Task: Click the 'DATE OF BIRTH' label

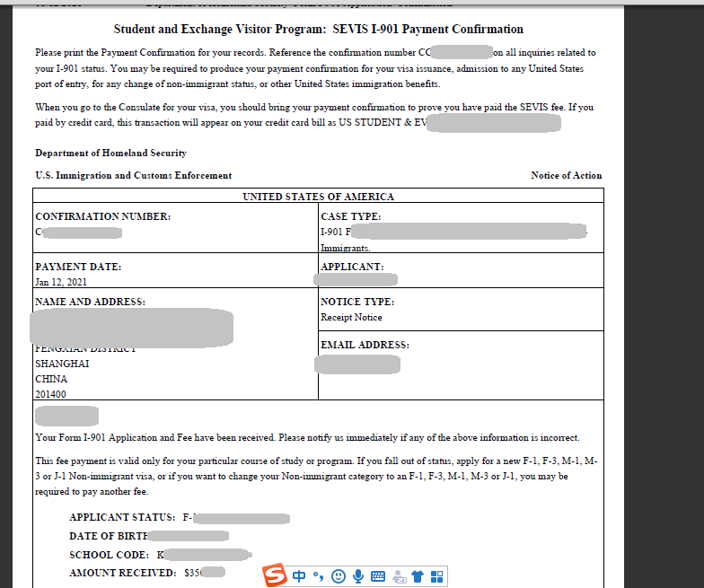Action: (x=109, y=536)
